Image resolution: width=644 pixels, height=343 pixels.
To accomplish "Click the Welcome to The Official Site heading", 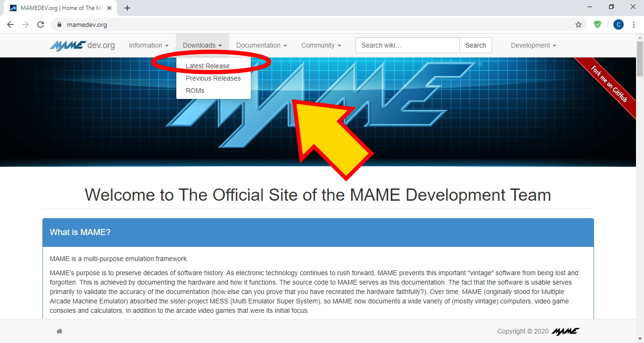I will [x=318, y=195].
